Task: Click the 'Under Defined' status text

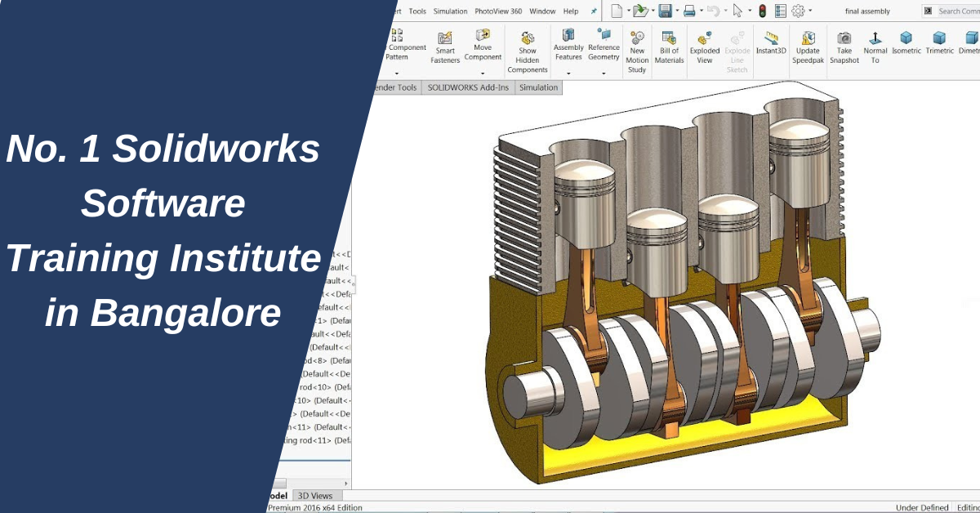Action: click(x=922, y=507)
